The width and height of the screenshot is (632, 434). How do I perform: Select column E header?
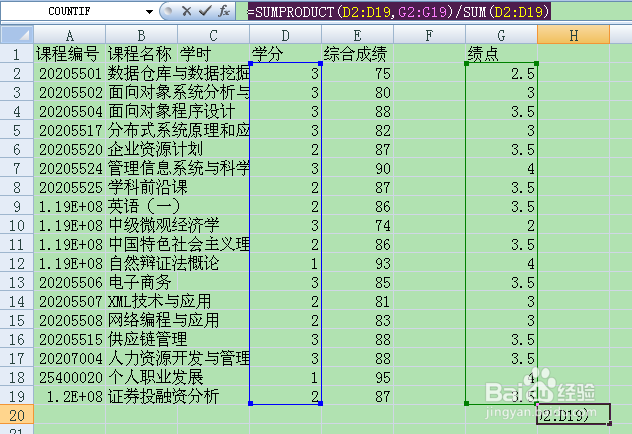[358, 35]
